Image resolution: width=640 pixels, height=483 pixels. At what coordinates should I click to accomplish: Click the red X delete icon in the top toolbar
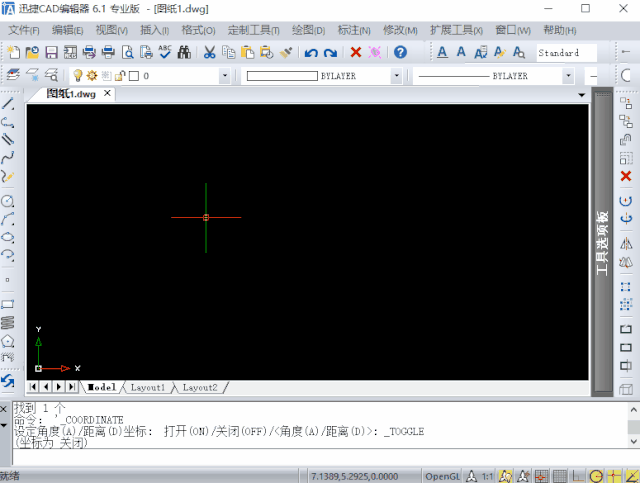click(356, 52)
